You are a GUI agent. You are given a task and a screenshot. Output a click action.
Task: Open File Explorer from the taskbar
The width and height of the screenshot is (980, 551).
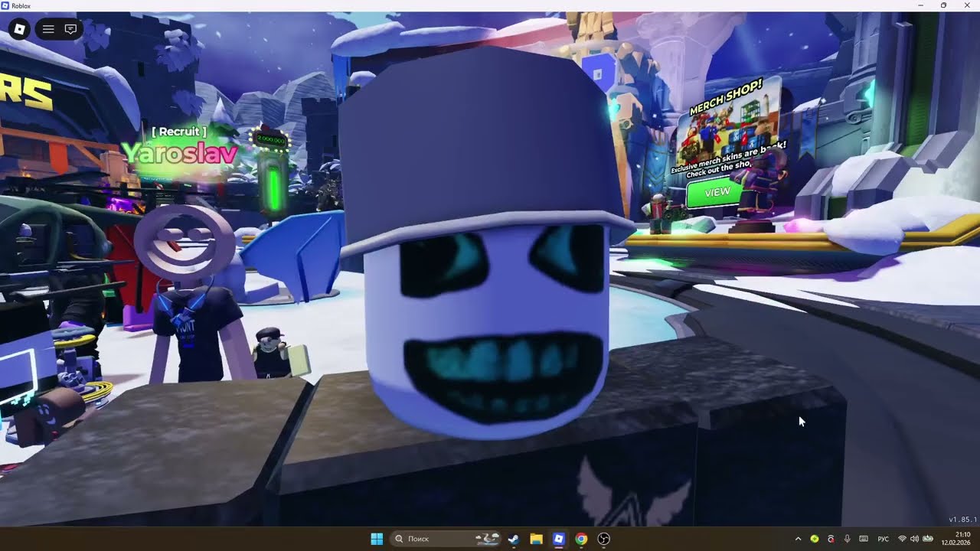536,539
